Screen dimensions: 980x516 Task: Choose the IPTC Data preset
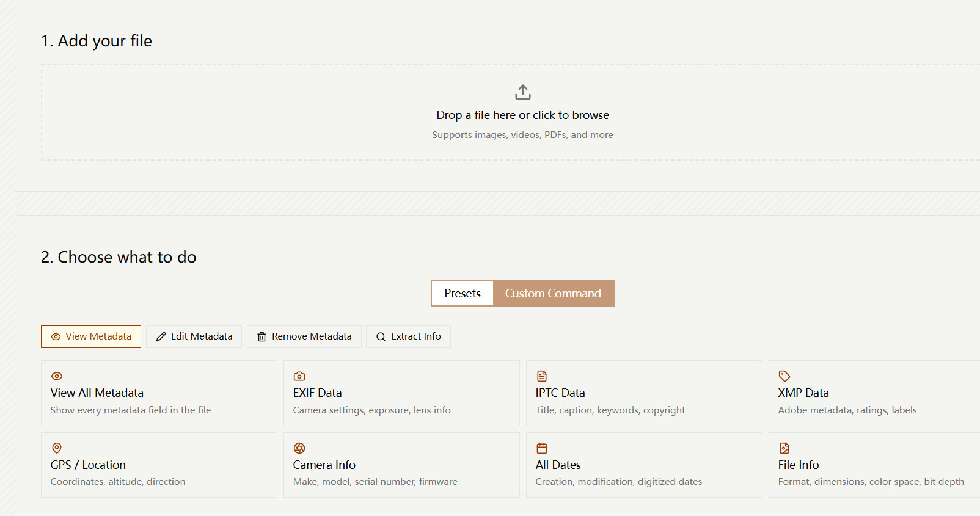[644, 393]
